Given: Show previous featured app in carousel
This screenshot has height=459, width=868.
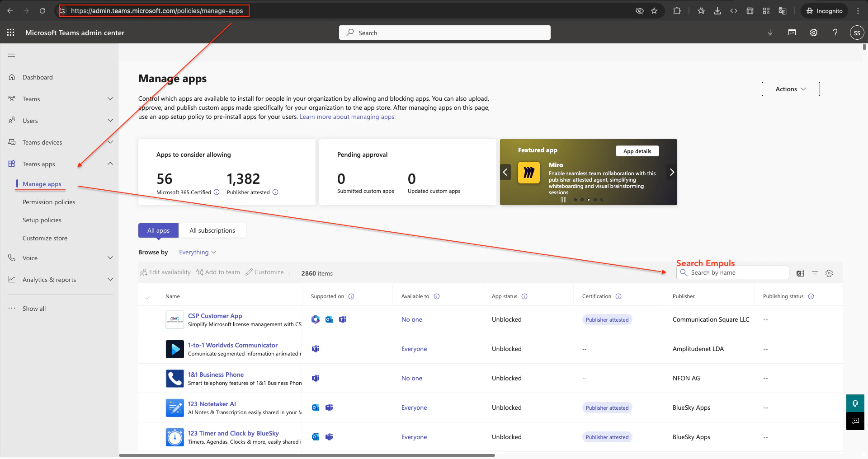Looking at the screenshot, I should point(505,172).
